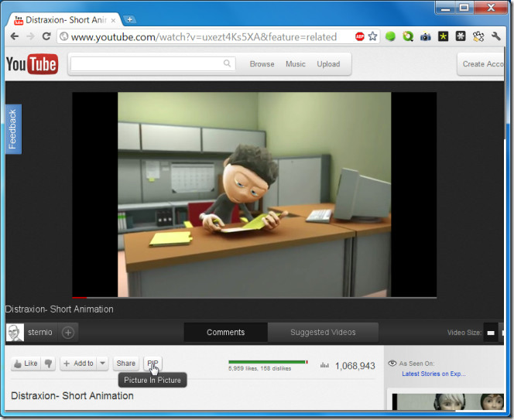Click the Add to button
514x420 pixels.
[78, 364]
